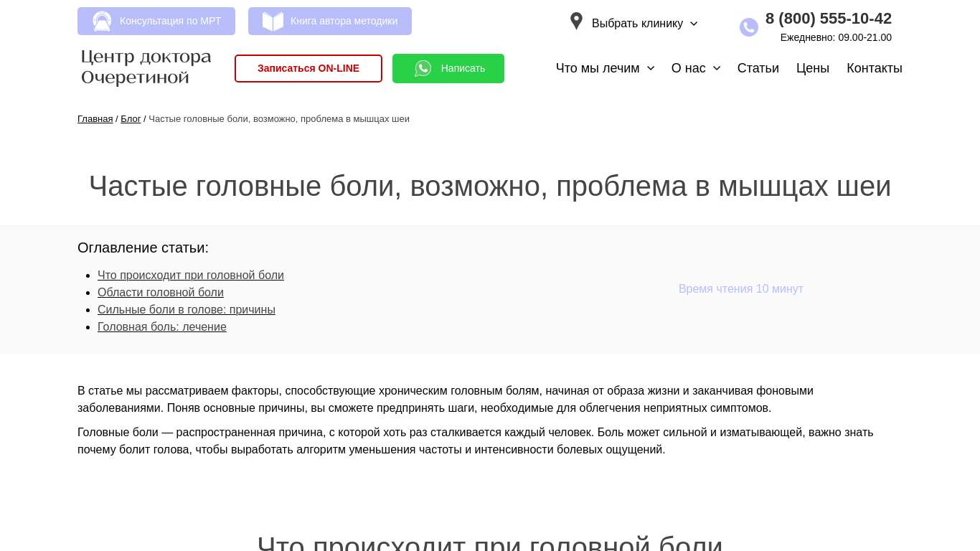Viewport: 980px width, 551px height.
Task: Jump to Головная боль: лечение section
Action: 162,327
